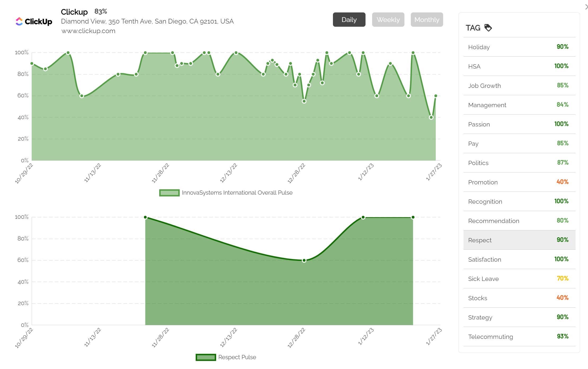Open the www.clickup.com link
Viewport: 588px width, 369px height.
pos(88,31)
